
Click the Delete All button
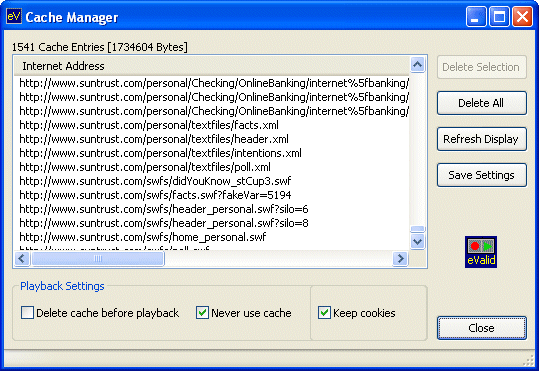(x=482, y=103)
